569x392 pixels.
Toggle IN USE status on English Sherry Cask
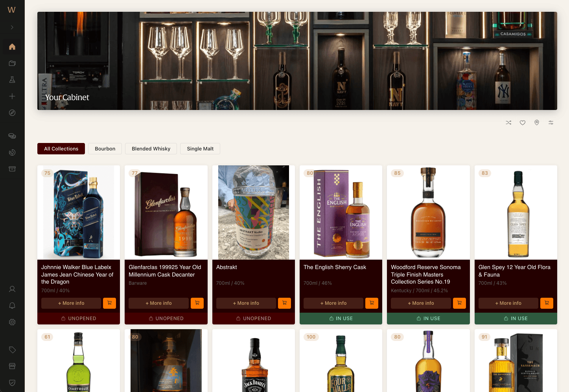tap(341, 319)
